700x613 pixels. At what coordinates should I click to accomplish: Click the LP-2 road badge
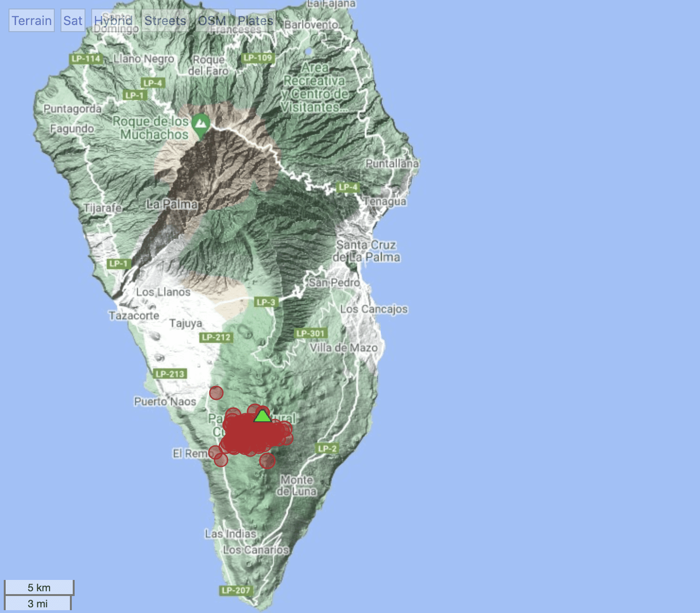327,448
